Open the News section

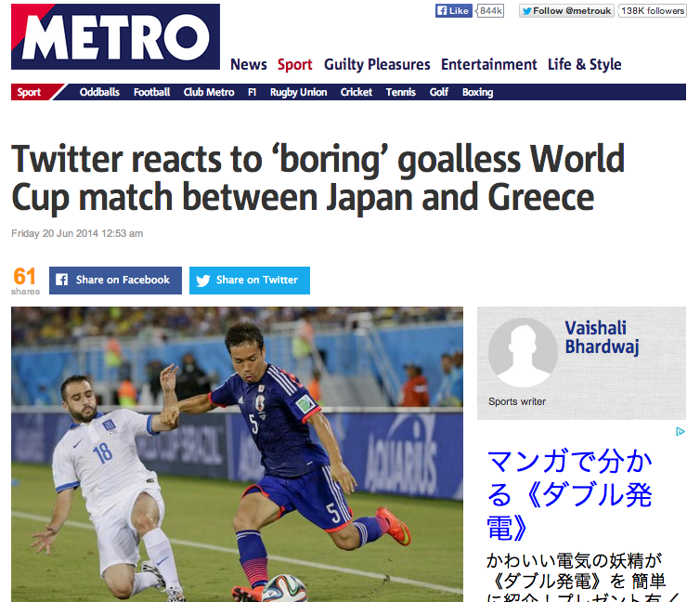click(x=249, y=64)
